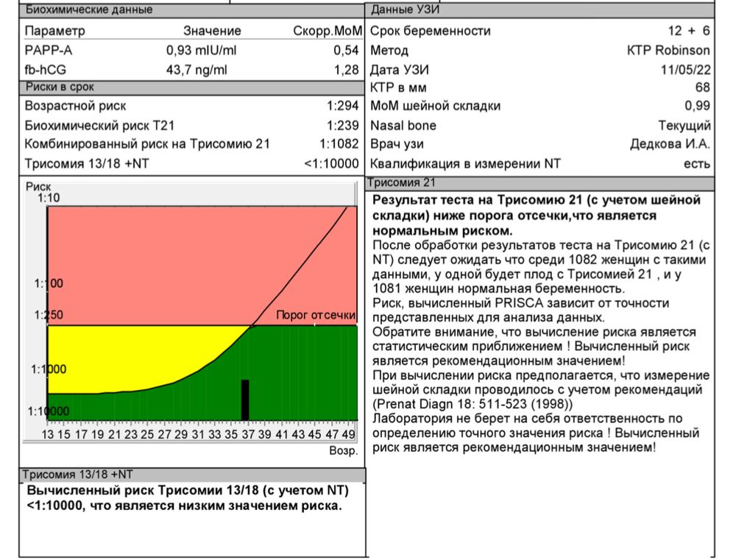Click the doctor name Дедкова И.А.
This screenshot has height=560, width=736.
670,144
